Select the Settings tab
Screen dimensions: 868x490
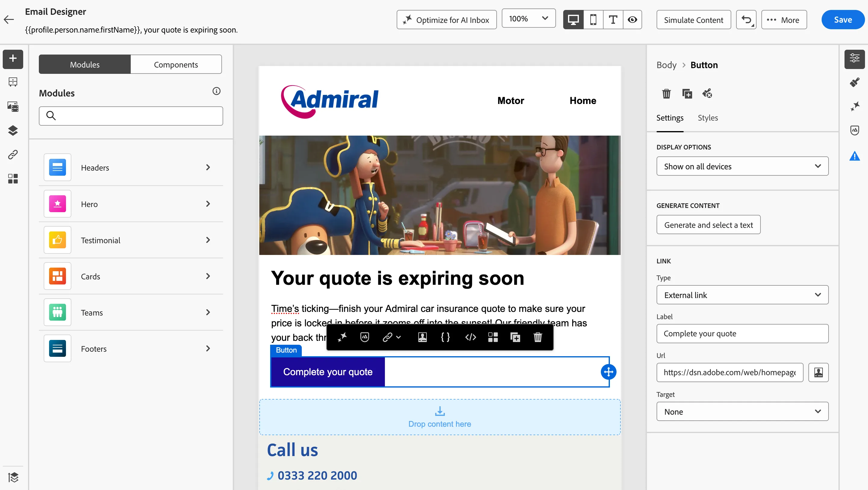coord(670,118)
